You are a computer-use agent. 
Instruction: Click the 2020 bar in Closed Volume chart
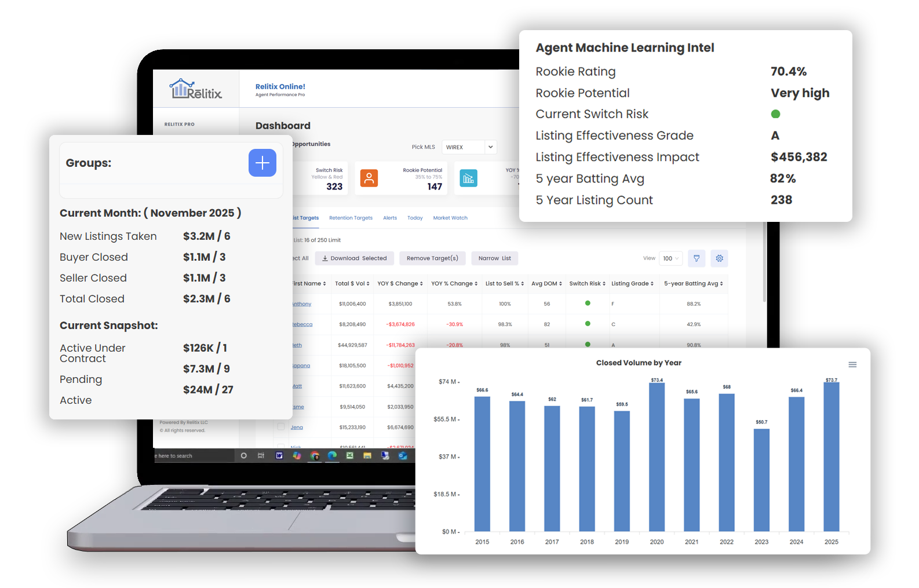657,457
